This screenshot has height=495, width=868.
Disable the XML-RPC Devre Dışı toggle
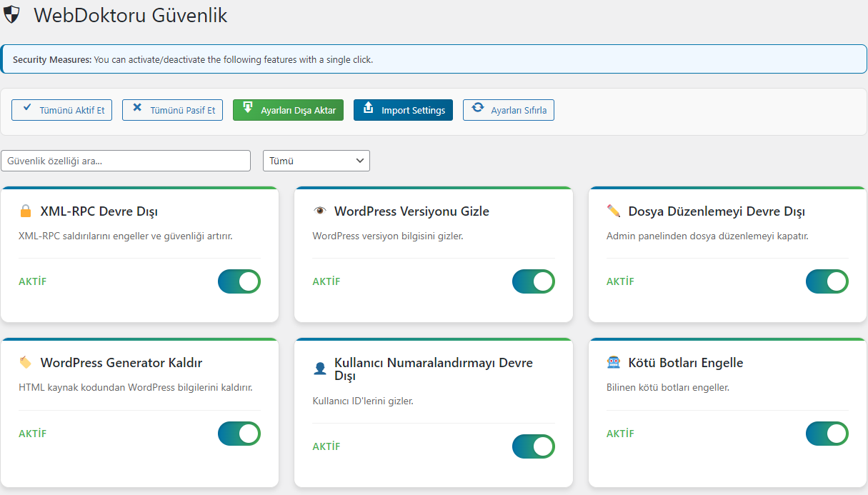click(x=239, y=281)
